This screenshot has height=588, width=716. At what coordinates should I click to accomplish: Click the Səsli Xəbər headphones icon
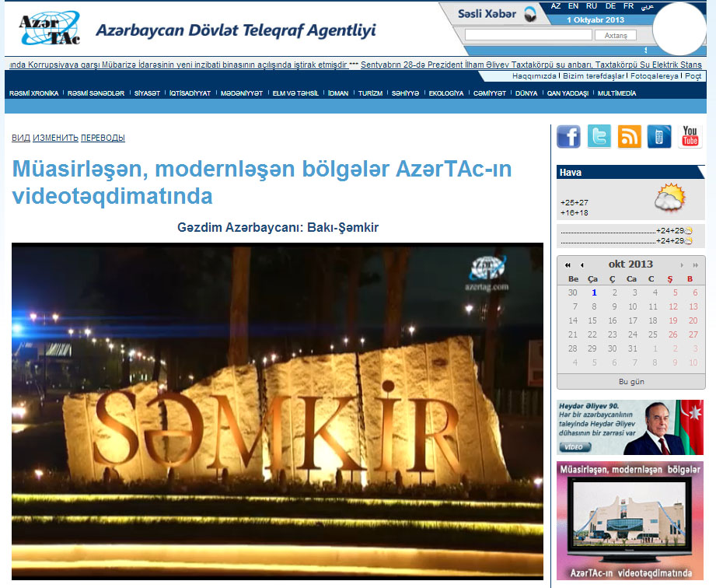click(x=530, y=14)
